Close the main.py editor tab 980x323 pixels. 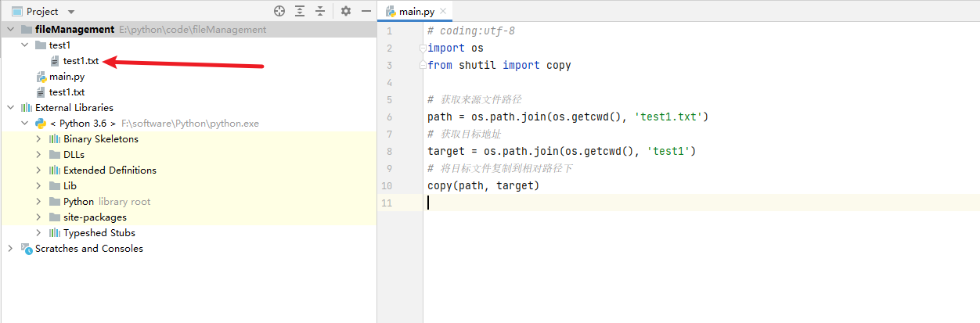pos(443,12)
